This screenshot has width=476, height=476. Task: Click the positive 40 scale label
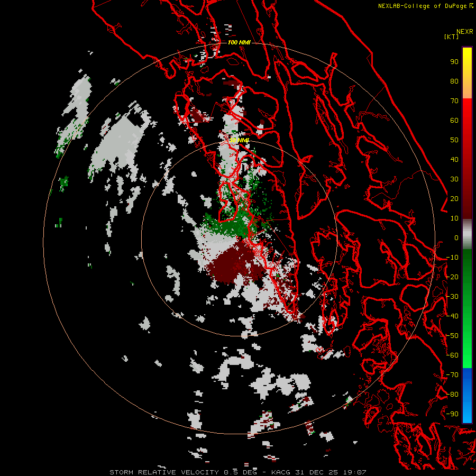[454, 160]
